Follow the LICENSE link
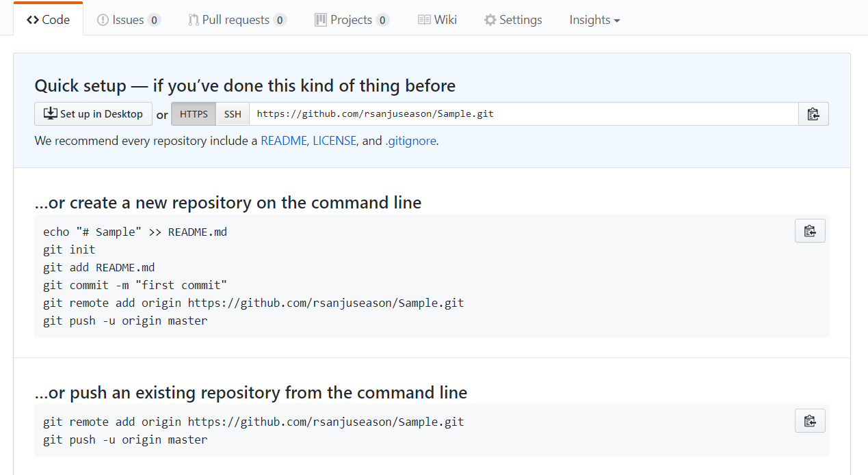 pos(334,141)
